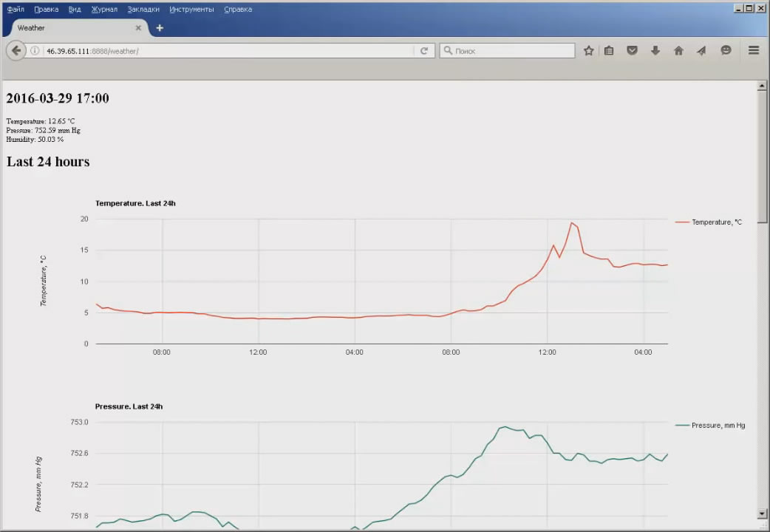Open the Файл menu
The width and height of the screenshot is (770, 532).
(x=16, y=10)
